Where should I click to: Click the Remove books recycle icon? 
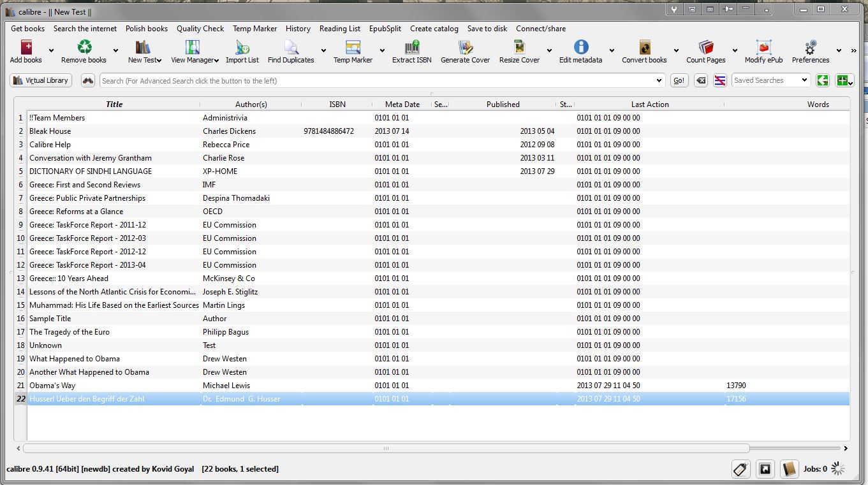(84, 47)
